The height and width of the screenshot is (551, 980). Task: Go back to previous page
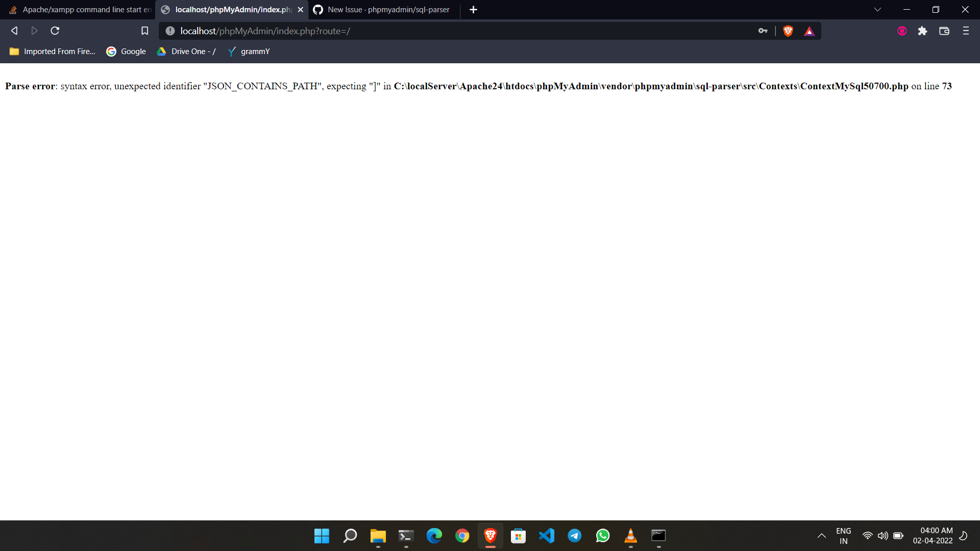tap(14, 31)
